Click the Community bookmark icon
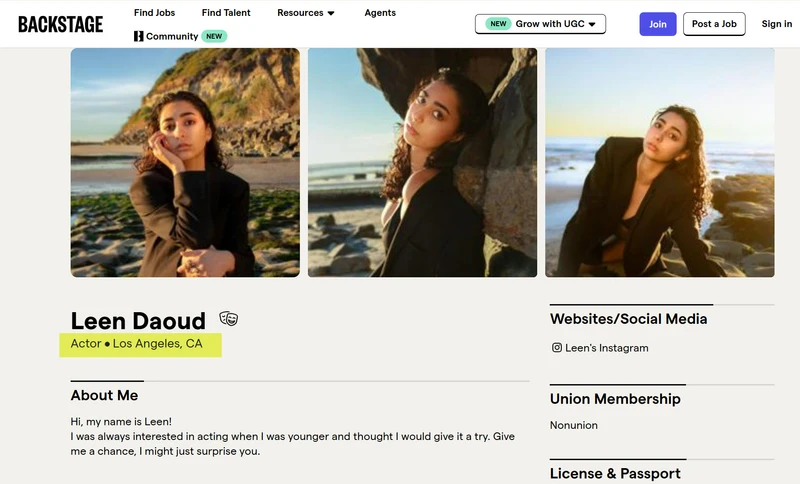 click(138, 36)
